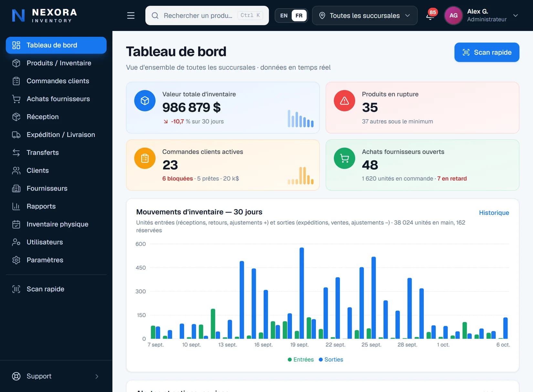533x392 pixels.
Task: Click the green cart icon on open purchases card
Action: 344,158
